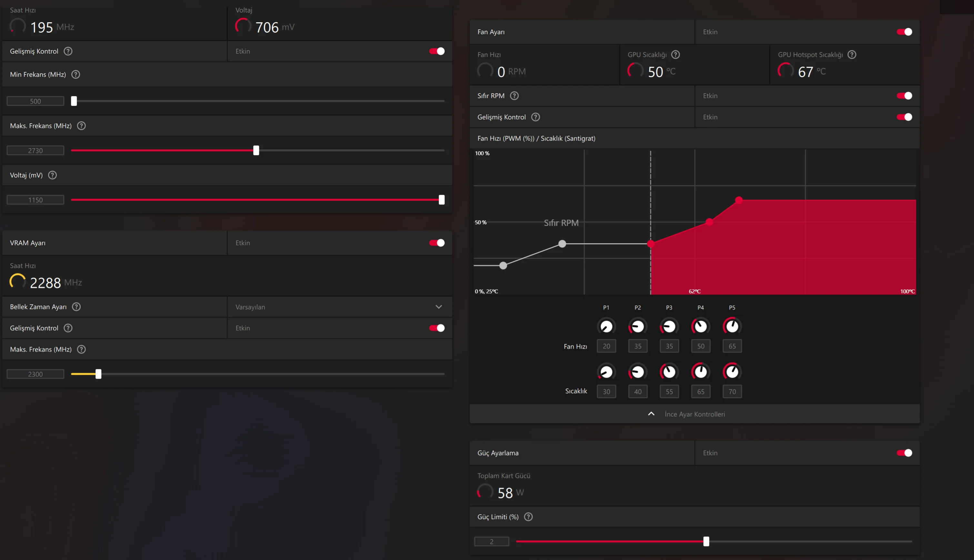Click help icon next to Güç Limiti (%)
This screenshot has height=560, width=974.
coord(528,517)
